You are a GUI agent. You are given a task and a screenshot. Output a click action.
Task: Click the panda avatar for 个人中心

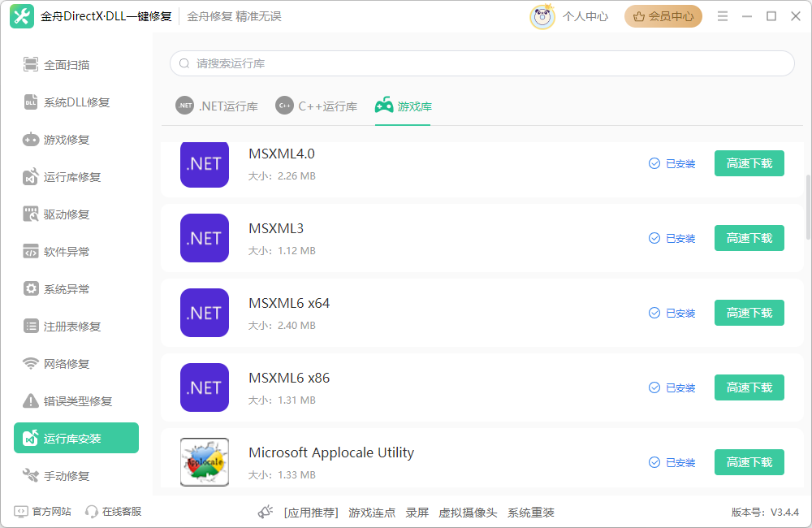(x=542, y=15)
